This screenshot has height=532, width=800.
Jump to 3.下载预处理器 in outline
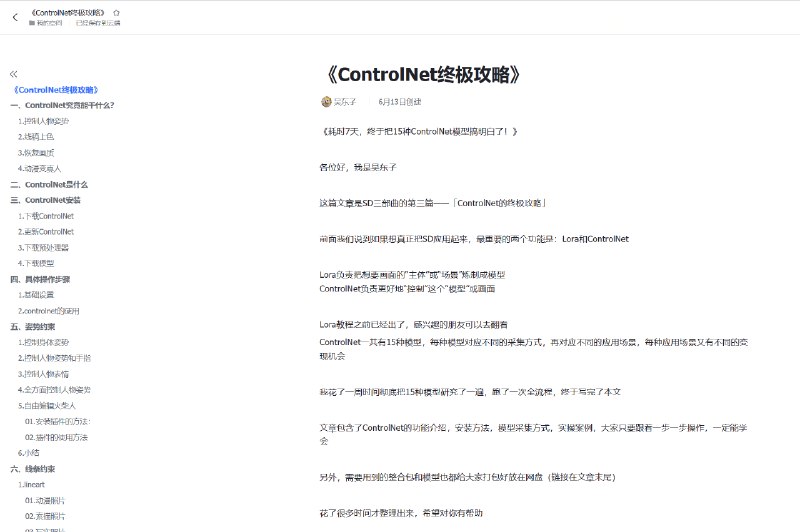tap(43, 247)
